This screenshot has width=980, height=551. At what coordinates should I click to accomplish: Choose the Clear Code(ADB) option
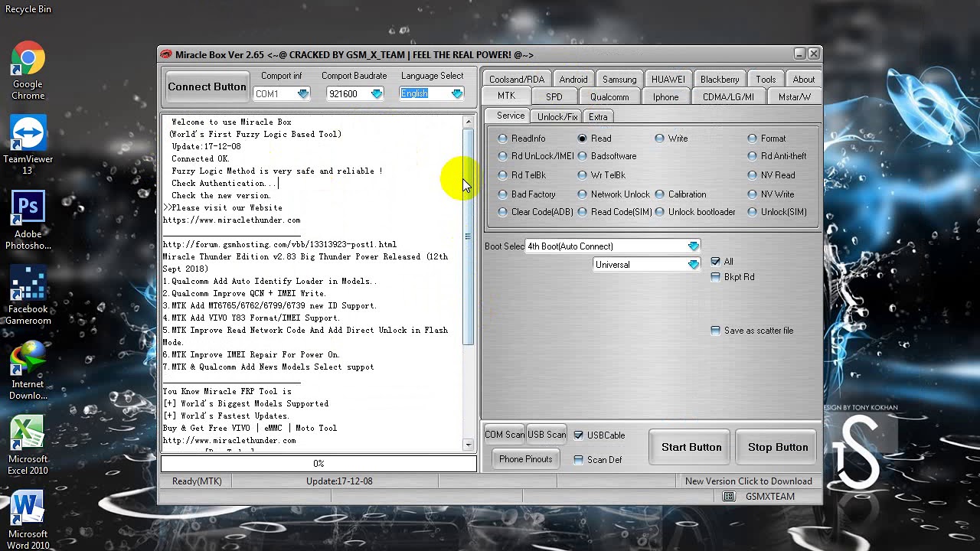tap(535, 212)
